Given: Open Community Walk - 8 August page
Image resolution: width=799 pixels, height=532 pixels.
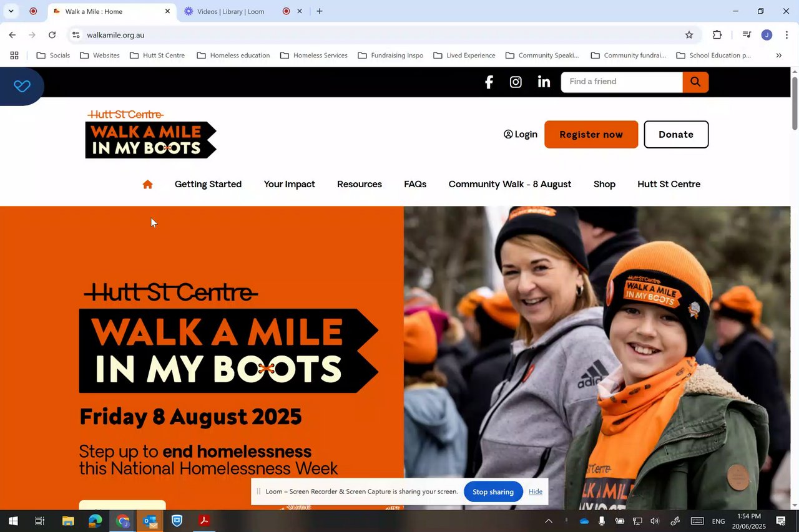Looking at the screenshot, I should click(510, 184).
